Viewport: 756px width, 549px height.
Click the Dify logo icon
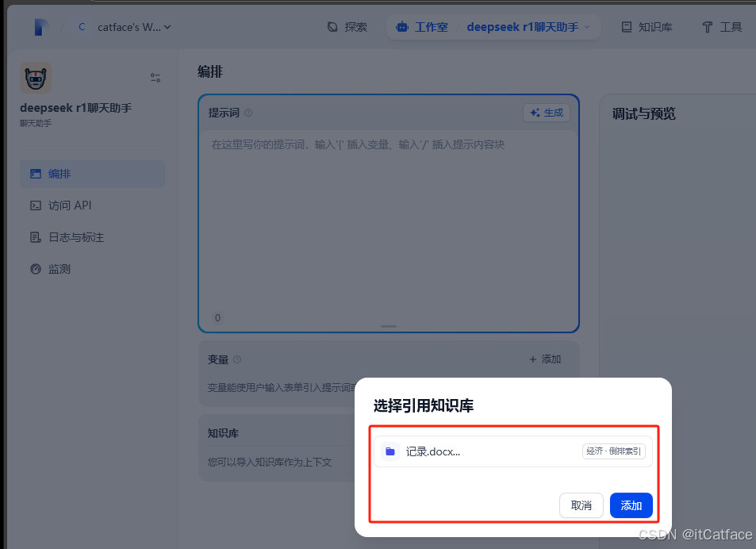click(41, 27)
